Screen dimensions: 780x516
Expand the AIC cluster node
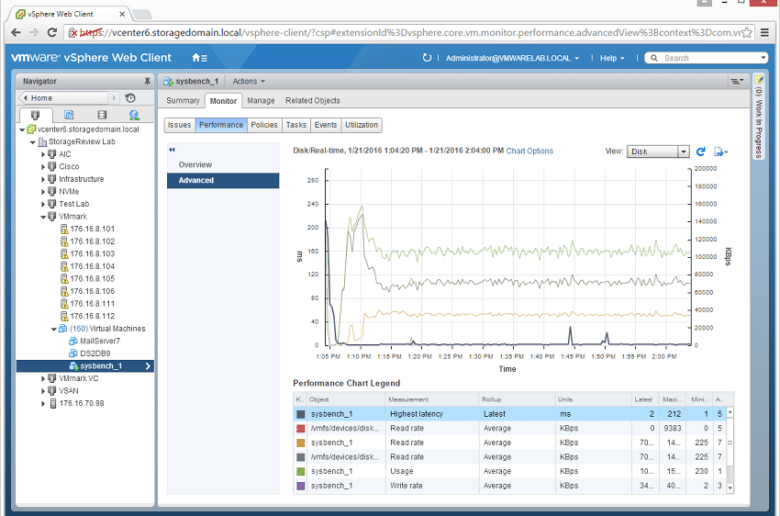pos(43,154)
